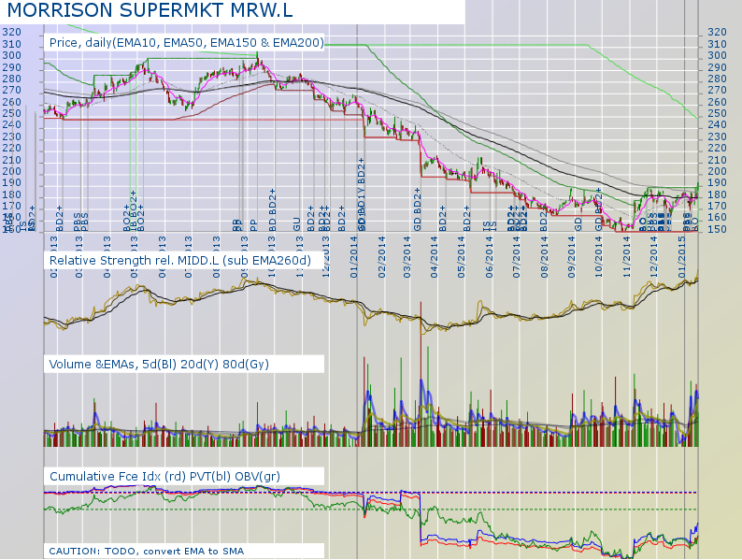Click the 220 value on the right price axis
Viewport: 742px width, 560px height.
[x=717, y=148]
